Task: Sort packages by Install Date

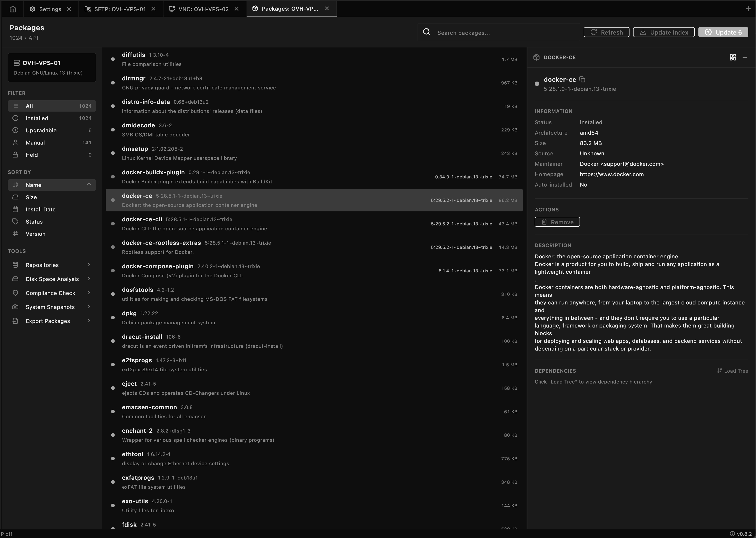Action: [52, 209]
